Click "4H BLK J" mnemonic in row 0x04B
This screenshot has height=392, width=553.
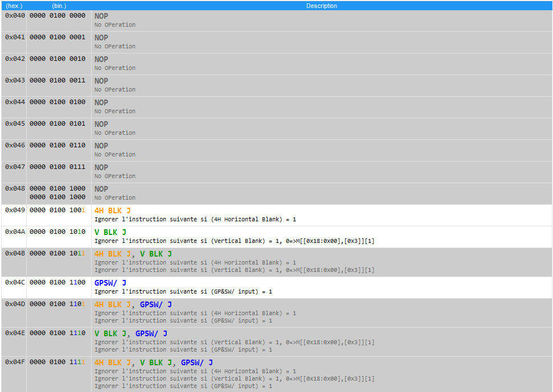[x=113, y=254]
